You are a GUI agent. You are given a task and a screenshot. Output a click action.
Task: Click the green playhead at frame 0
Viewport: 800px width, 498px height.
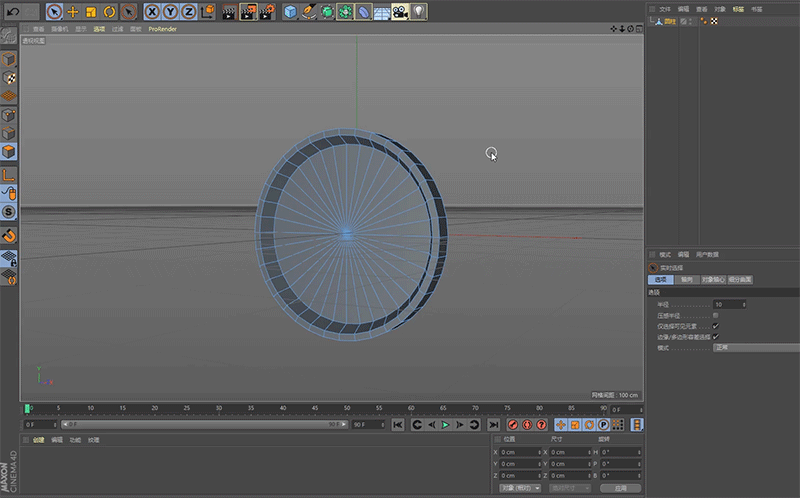click(x=27, y=409)
